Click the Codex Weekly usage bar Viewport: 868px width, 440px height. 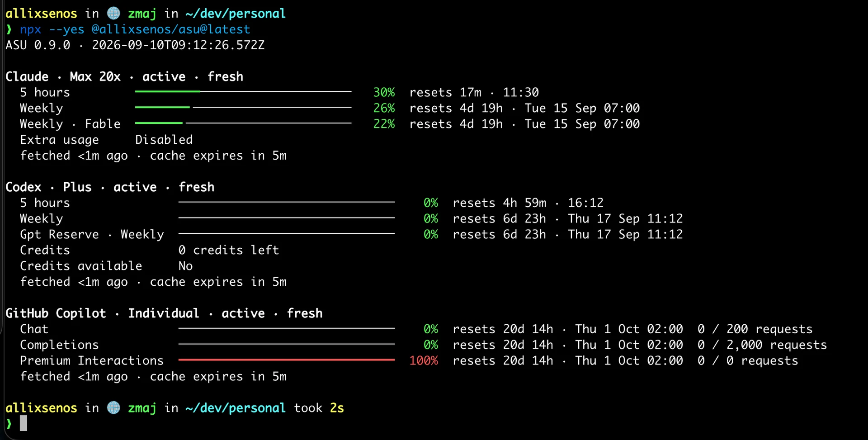287,218
